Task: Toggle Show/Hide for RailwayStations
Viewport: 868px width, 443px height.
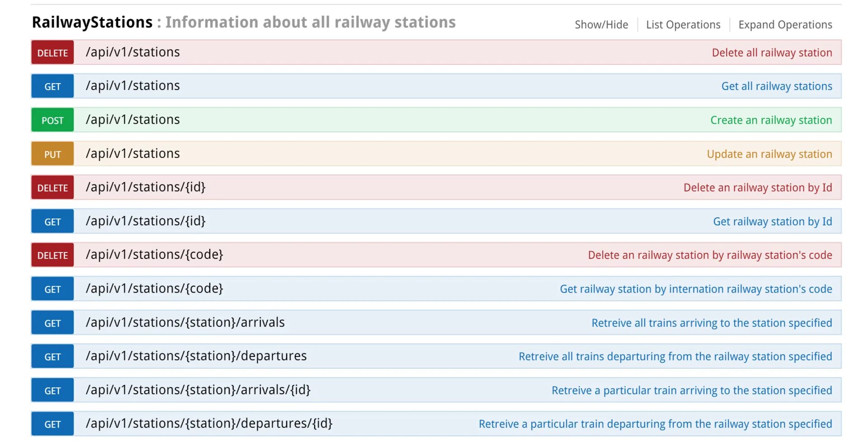Action: tap(601, 25)
